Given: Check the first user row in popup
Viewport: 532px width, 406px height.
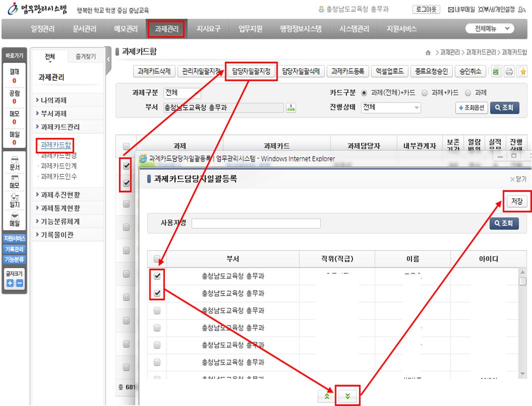Looking at the screenshot, I should [x=157, y=276].
